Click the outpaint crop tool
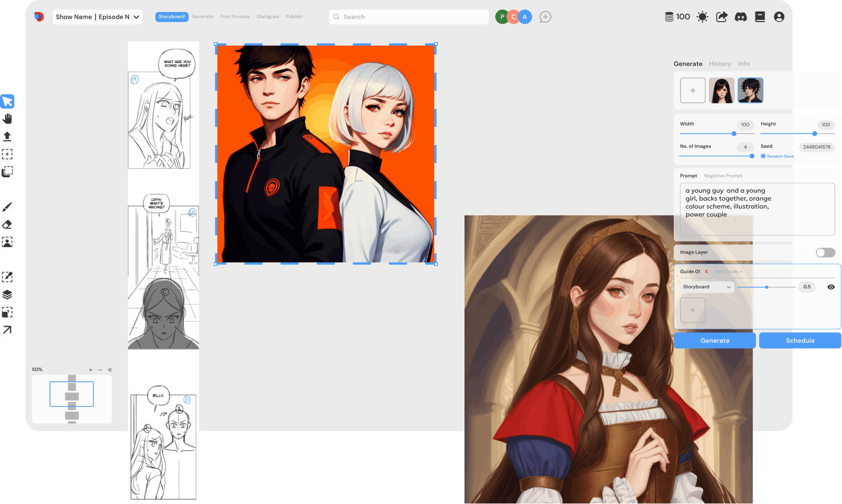Screen dimensions: 842x504 coord(7,313)
